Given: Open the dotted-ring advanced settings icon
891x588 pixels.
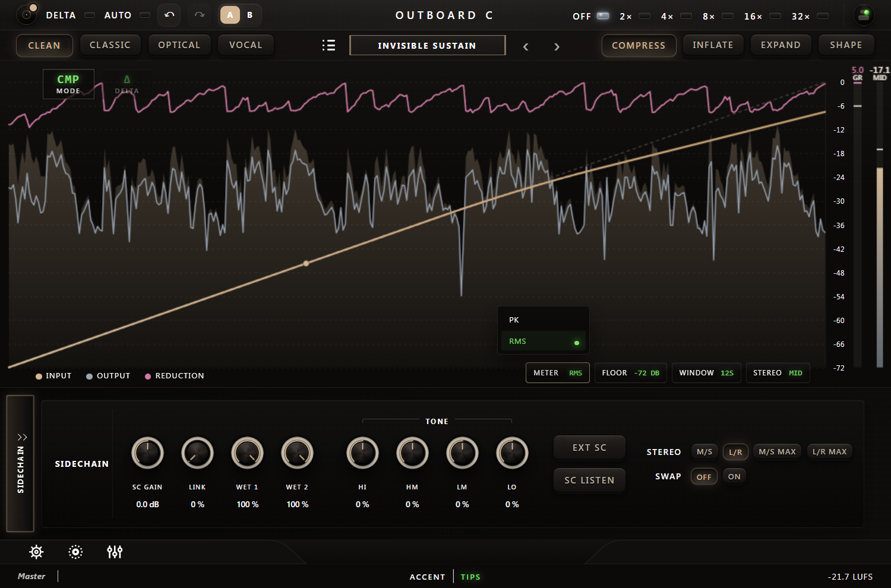Looking at the screenshot, I should [75, 552].
